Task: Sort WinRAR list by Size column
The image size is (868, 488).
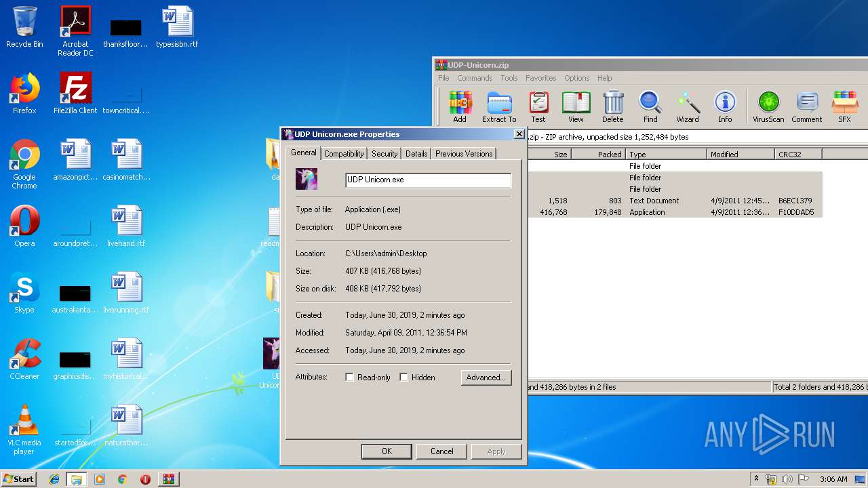Action: pyautogui.click(x=549, y=155)
